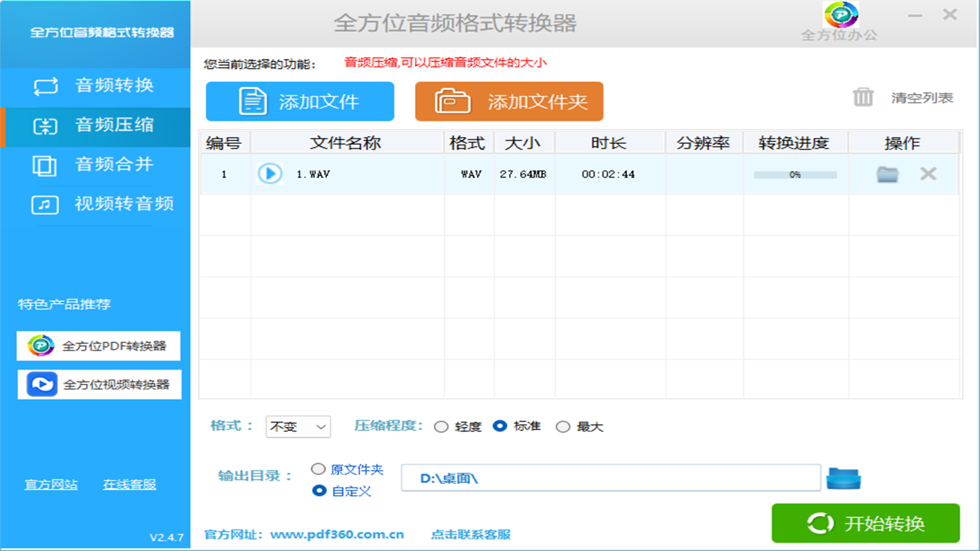Browse for output directory folder icon
The height and width of the screenshot is (551, 980).
[844, 478]
